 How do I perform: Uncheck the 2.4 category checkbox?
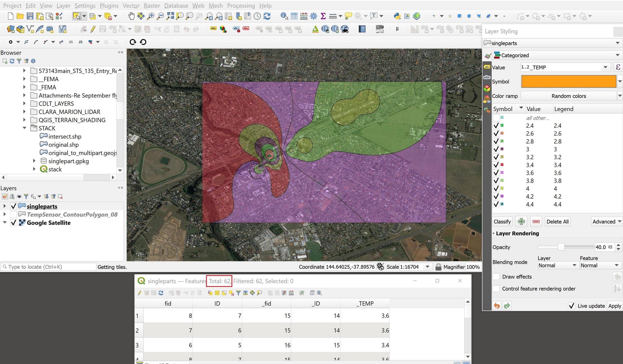coord(496,125)
